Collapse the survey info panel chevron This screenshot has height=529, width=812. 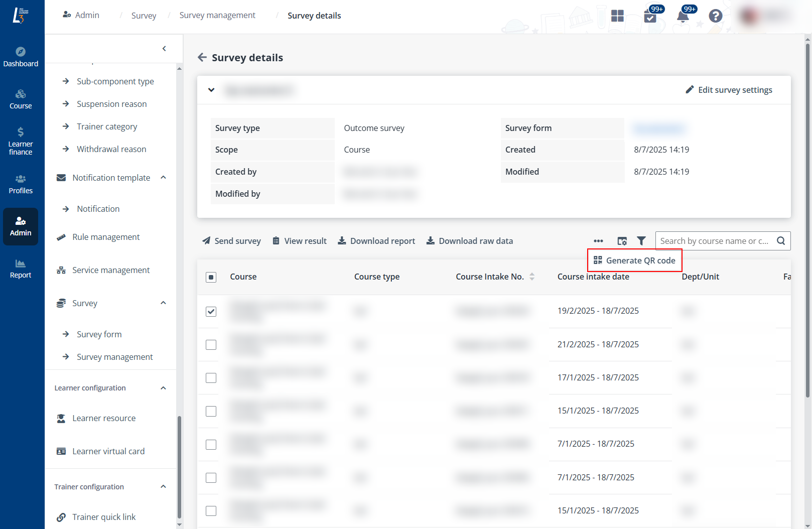[x=211, y=90]
